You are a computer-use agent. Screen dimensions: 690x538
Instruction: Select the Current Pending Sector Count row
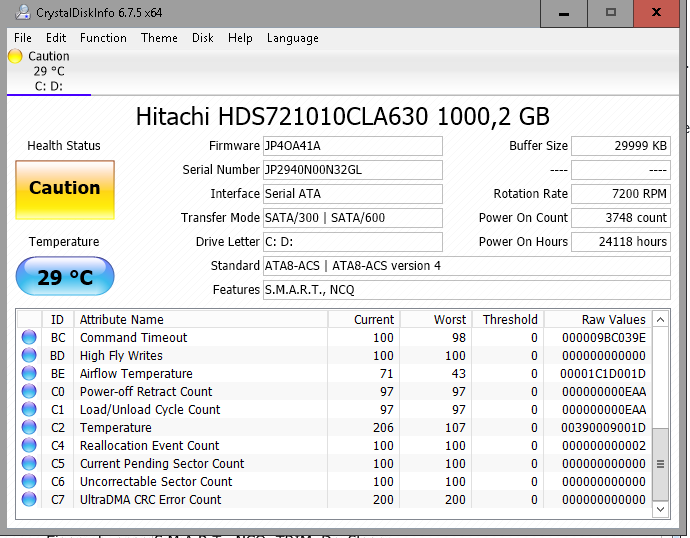click(x=334, y=464)
